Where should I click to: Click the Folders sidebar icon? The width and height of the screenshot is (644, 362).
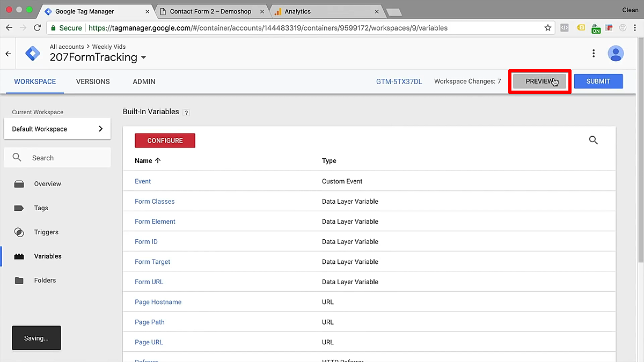(19, 280)
